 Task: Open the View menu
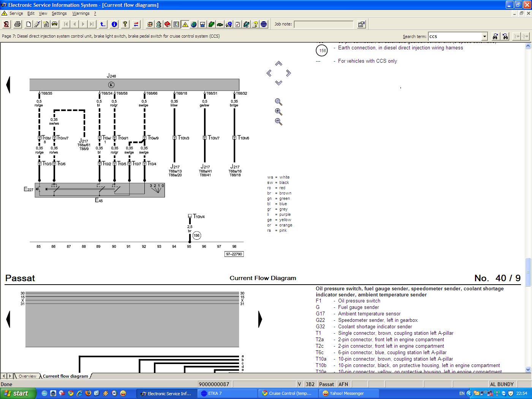(43, 13)
